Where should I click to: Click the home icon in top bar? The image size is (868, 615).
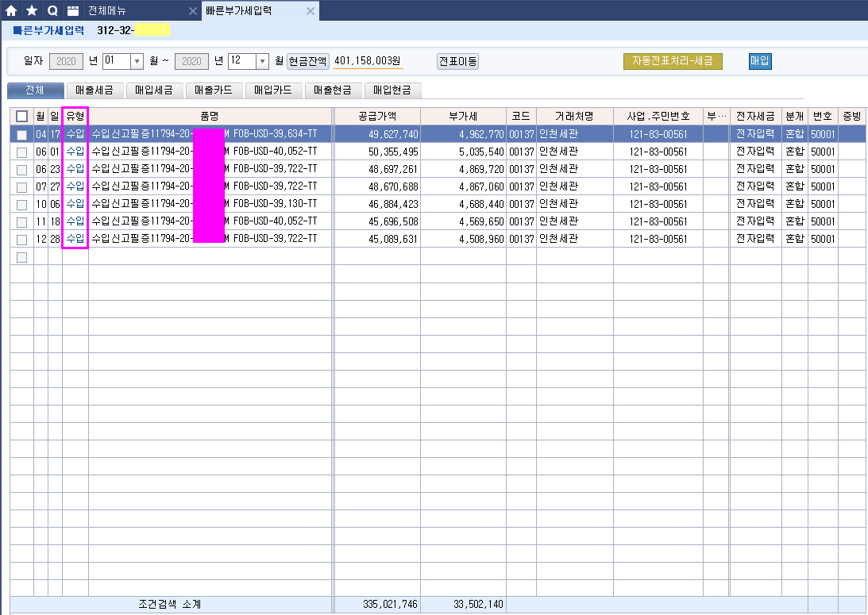pyautogui.click(x=11, y=10)
